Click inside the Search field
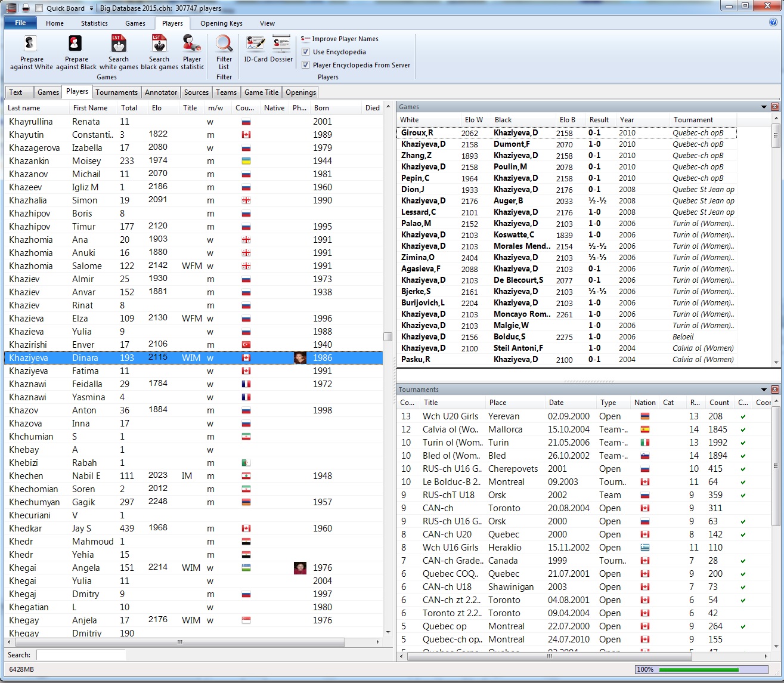This screenshot has width=784, height=683. 80,654
